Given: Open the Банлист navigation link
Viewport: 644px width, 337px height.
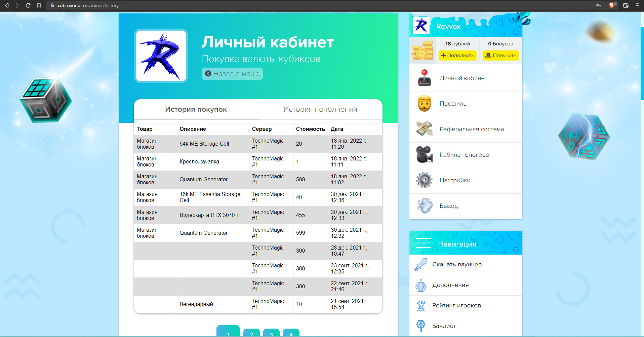Looking at the screenshot, I should [444, 326].
